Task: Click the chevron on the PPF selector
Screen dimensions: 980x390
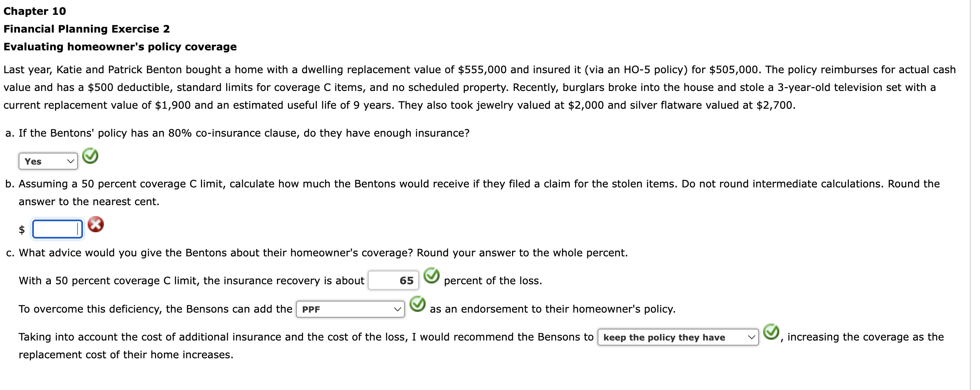Action: [397, 309]
